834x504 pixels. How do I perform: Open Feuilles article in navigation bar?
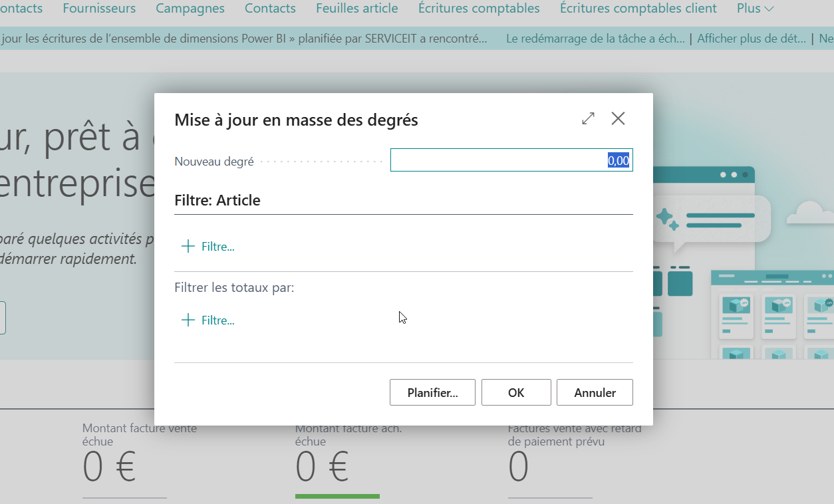[357, 9]
